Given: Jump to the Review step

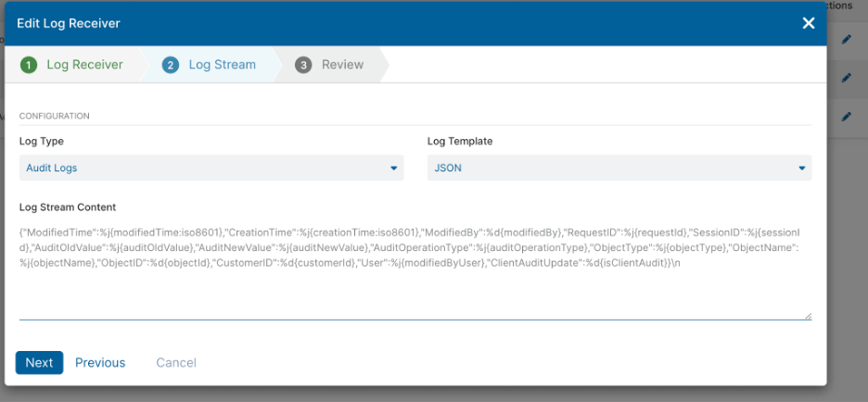Looking at the screenshot, I should click(x=329, y=65).
